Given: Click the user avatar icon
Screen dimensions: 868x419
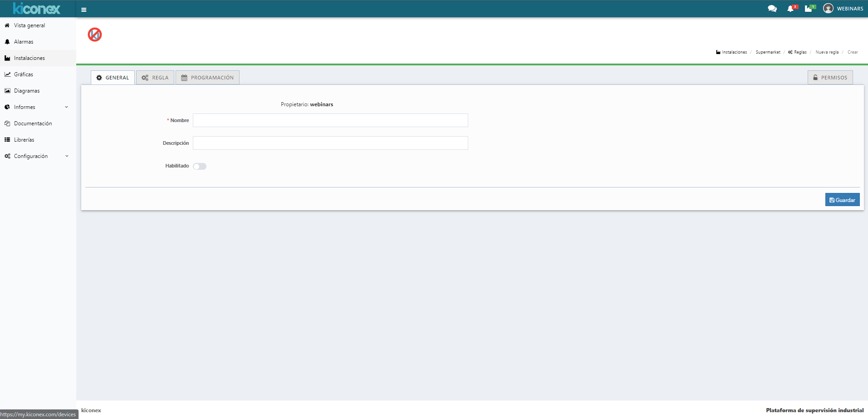Looking at the screenshot, I should point(828,9).
